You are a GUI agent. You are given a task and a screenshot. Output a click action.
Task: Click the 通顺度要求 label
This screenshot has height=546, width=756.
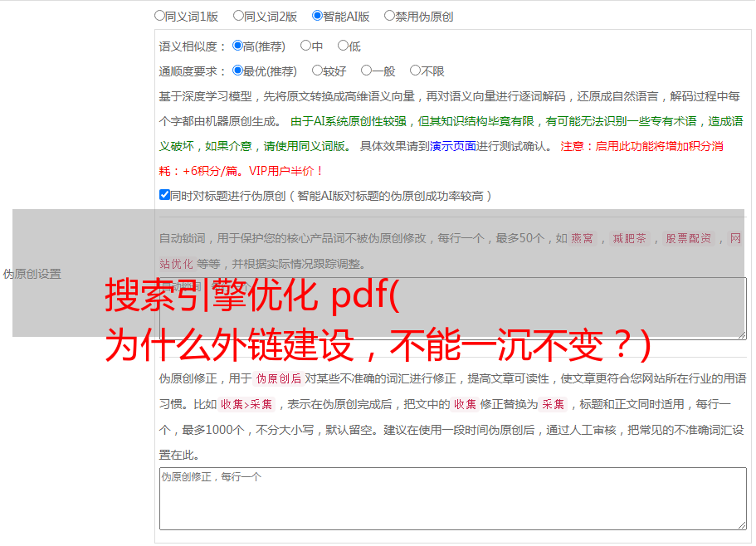tap(193, 72)
